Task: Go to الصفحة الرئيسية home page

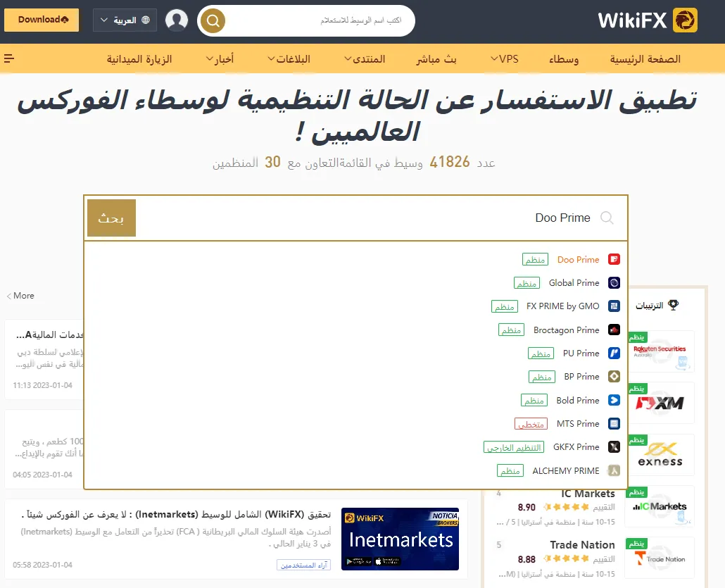Action: (645, 58)
